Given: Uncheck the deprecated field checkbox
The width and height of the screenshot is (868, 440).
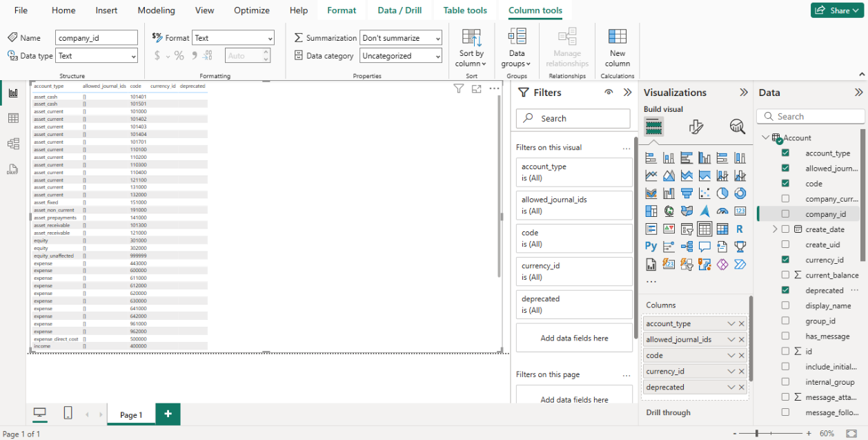Looking at the screenshot, I should coord(785,290).
